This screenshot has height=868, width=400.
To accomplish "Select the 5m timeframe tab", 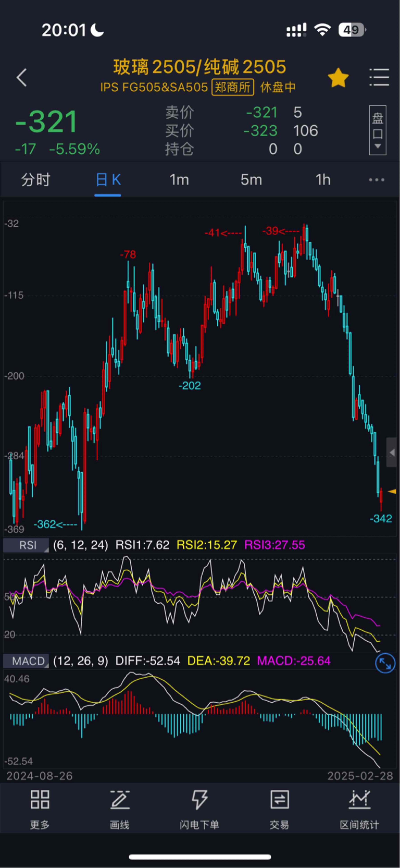I will (x=251, y=180).
